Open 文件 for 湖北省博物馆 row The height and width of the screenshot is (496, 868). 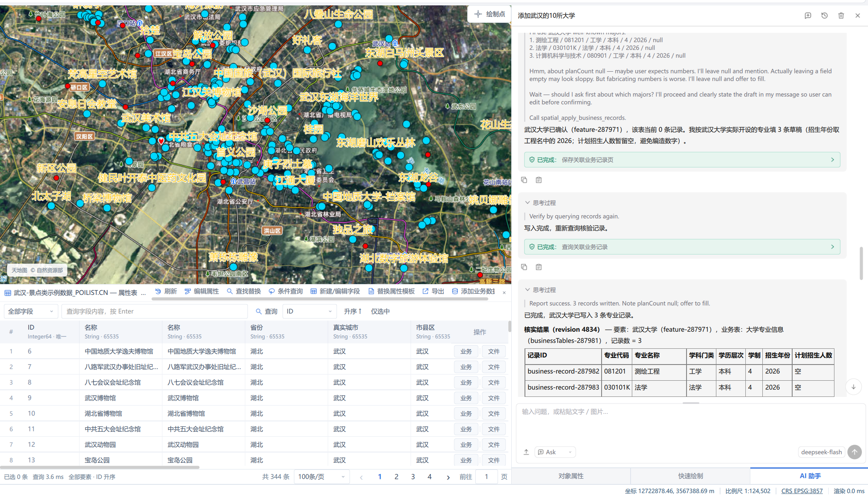pyautogui.click(x=493, y=413)
